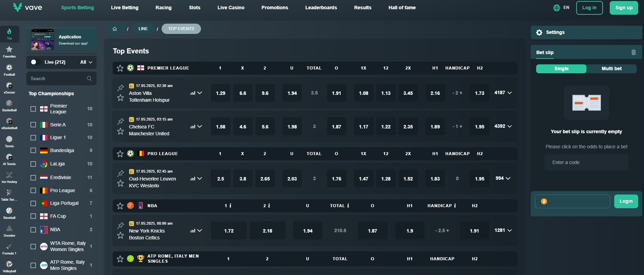644x275 pixels.
Task: Select Volleyball in the sports sidebar
Action: (9, 266)
